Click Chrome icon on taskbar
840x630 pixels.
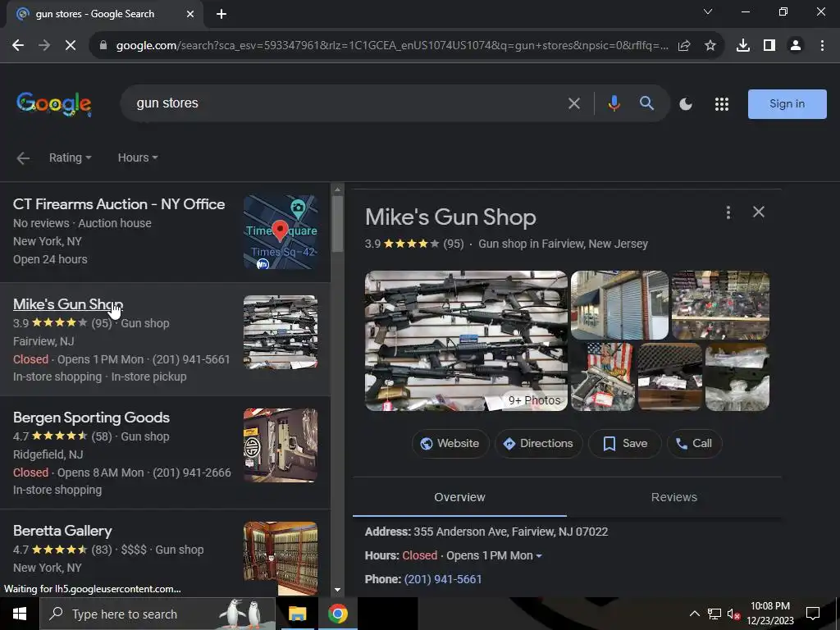[337, 614]
